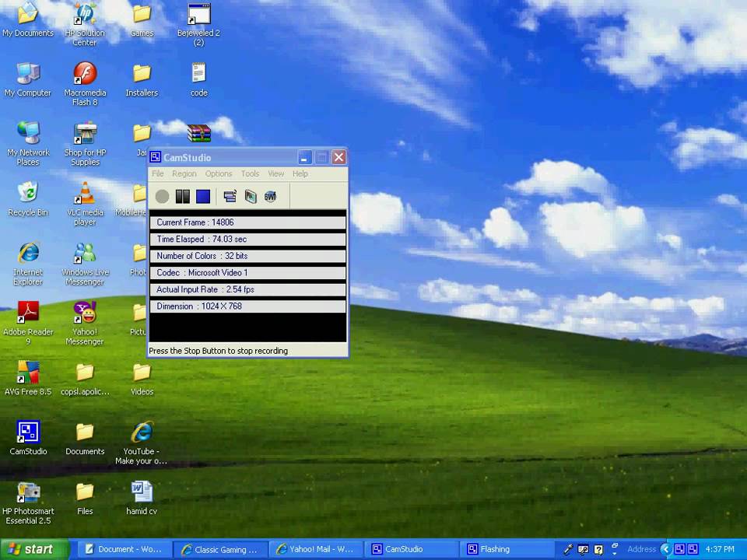The height and width of the screenshot is (560, 747).
Task: Open the Options menu
Action: [219, 173]
